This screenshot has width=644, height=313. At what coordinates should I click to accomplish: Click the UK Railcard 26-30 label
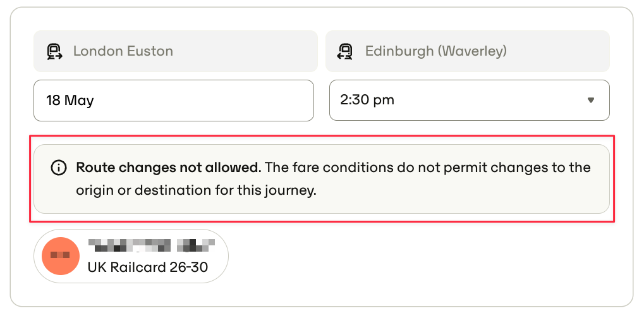click(148, 267)
